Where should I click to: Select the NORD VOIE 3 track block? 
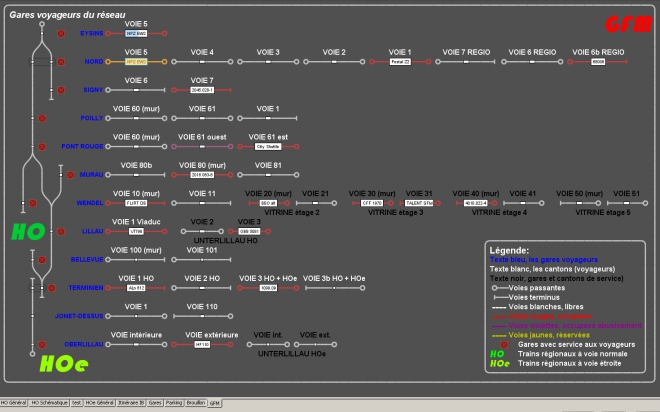pos(268,62)
